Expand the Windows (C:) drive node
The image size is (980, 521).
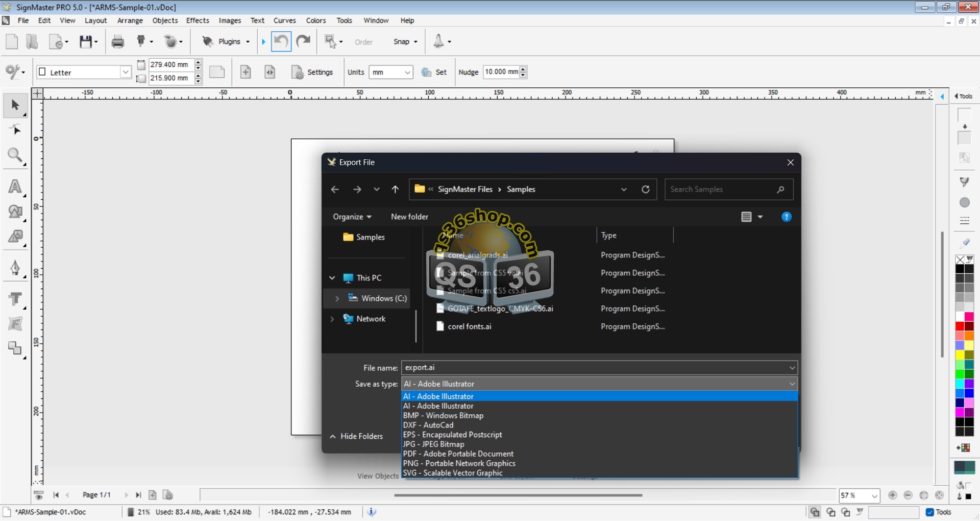click(337, 298)
